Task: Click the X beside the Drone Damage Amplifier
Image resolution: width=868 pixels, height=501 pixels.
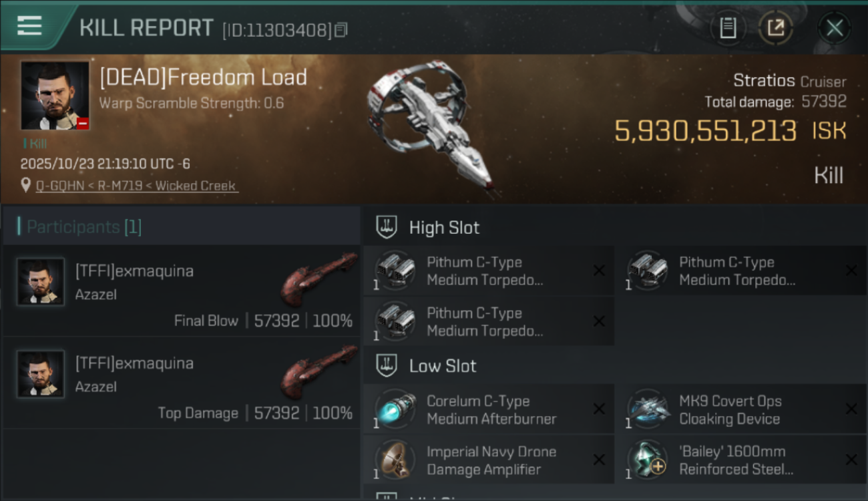Action: 599,460
